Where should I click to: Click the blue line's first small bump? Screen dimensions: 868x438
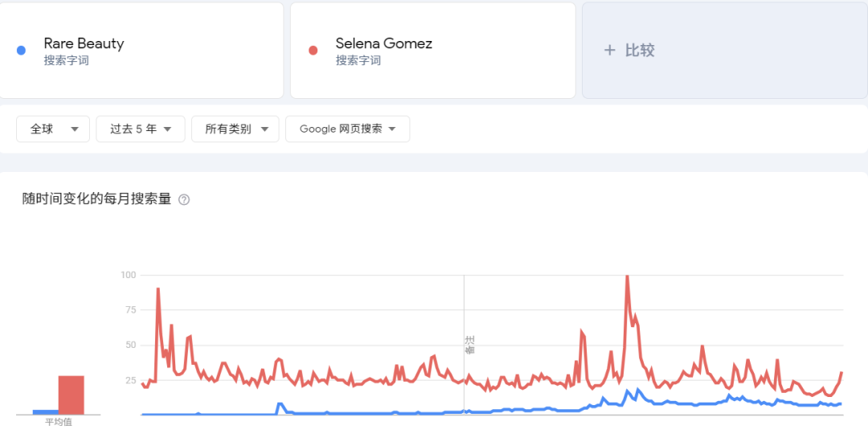pyautogui.click(x=280, y=404)
